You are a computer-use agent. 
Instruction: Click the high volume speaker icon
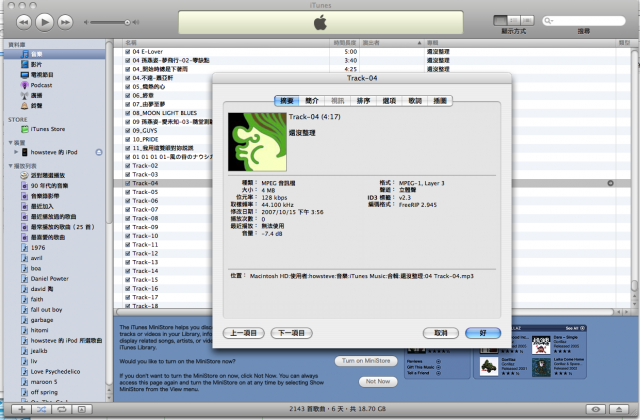click(x=136, y=22)
